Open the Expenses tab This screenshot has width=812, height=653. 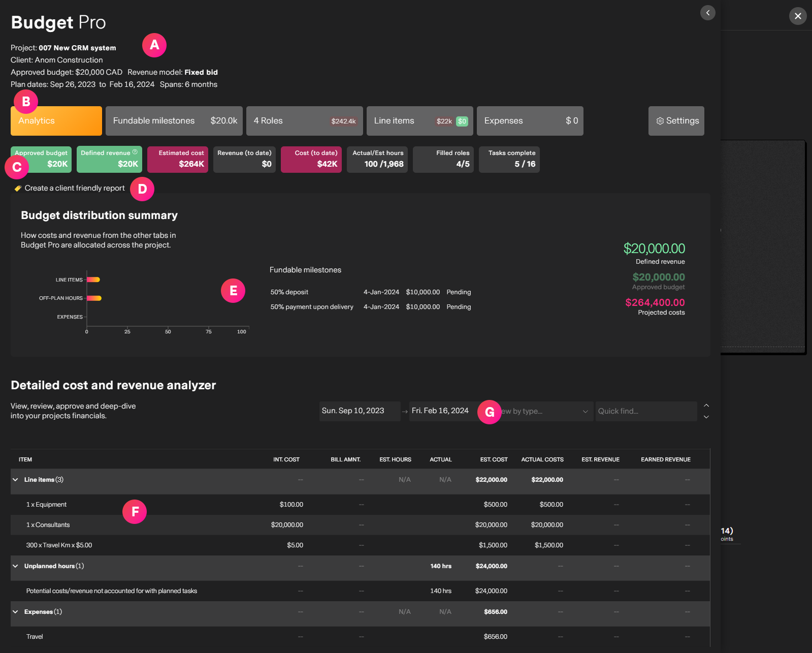tap(530, 121)
